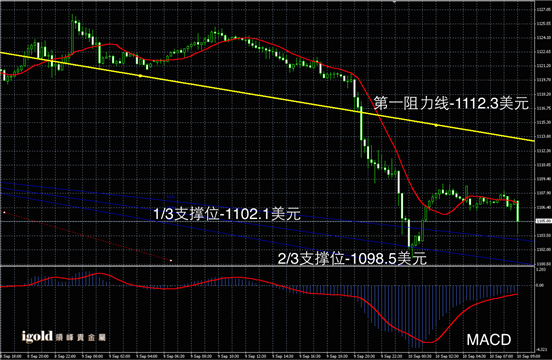The image size is (552, 360).
Task: Click the right anchor point on yellow resistance line
Action: [436, 125]
